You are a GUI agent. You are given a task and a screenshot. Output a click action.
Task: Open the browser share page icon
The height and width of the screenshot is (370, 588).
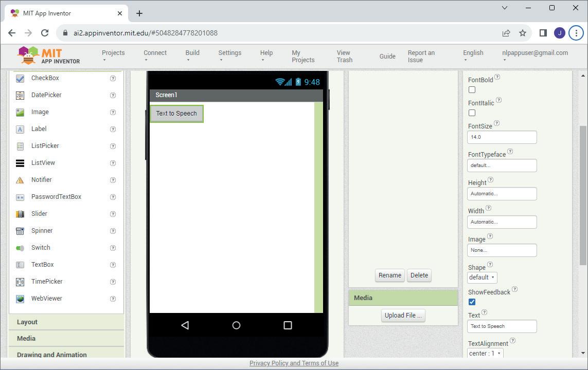point(506,33)
